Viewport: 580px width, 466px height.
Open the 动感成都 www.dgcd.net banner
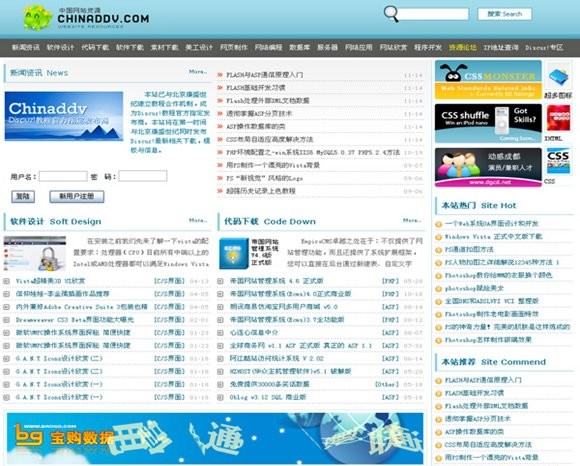(488, 167)
